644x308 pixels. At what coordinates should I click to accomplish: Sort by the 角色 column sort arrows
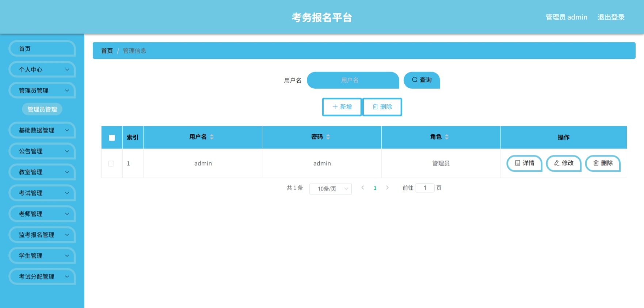tap(447, 137)
